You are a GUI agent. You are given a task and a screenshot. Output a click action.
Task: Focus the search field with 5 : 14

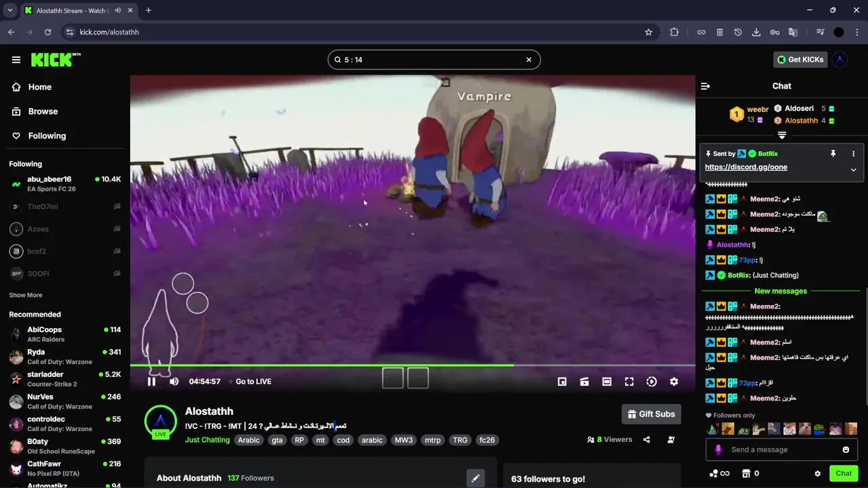[x=434, y=60]
